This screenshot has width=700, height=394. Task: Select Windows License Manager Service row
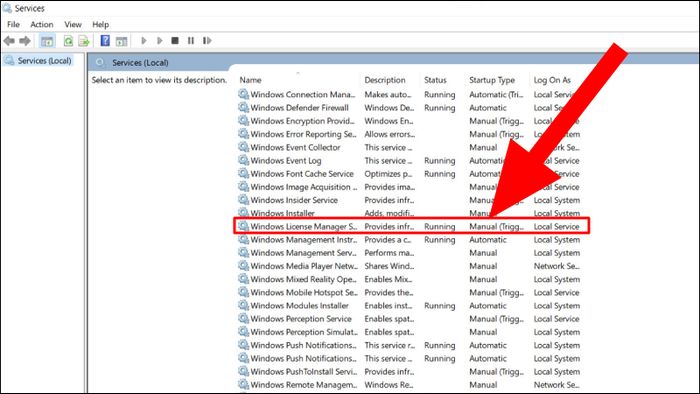click(411, 226)
